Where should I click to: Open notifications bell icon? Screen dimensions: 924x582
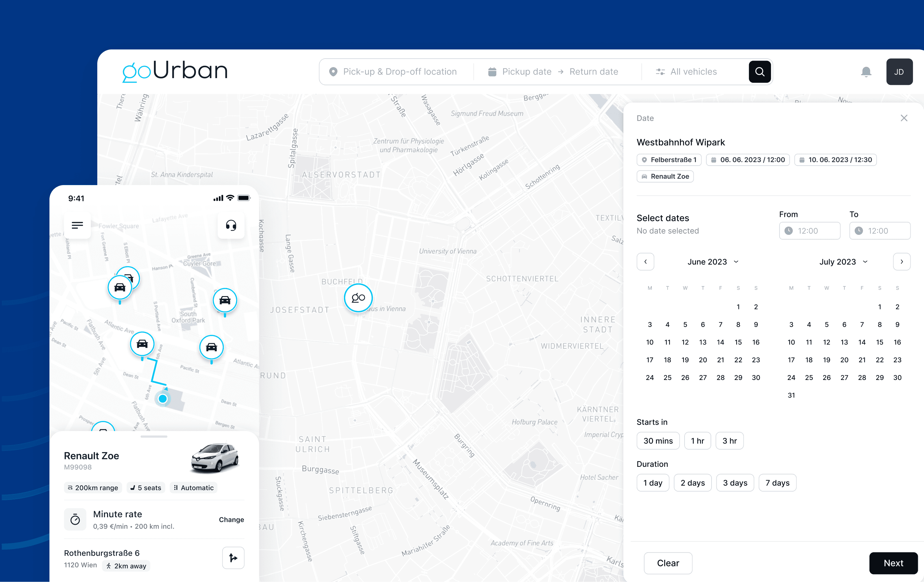[866, 72]
